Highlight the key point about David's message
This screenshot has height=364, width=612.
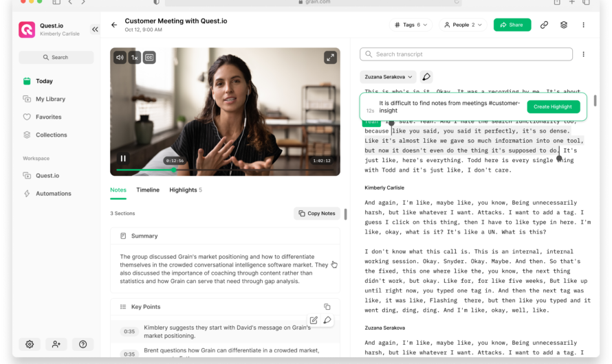click(x=327, y=320)
